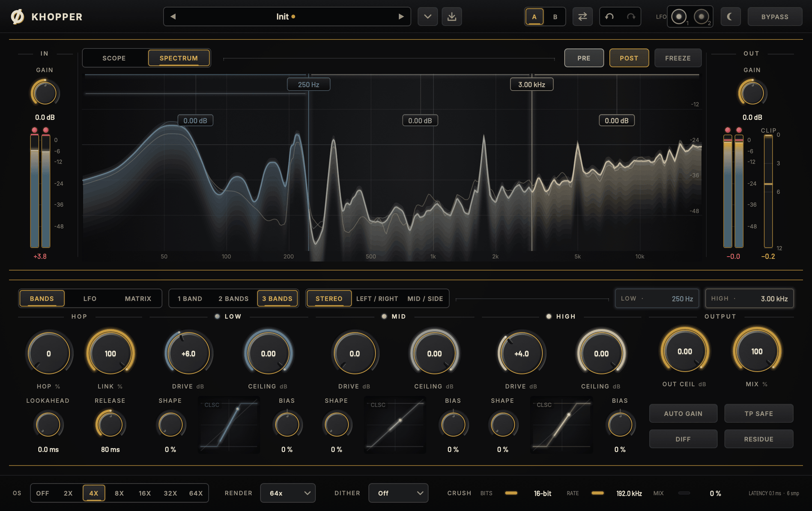The height and width of the screenshot is (511, 812).
Task: Select Mid / Side channel mode
Action: (x=425, y=299)
